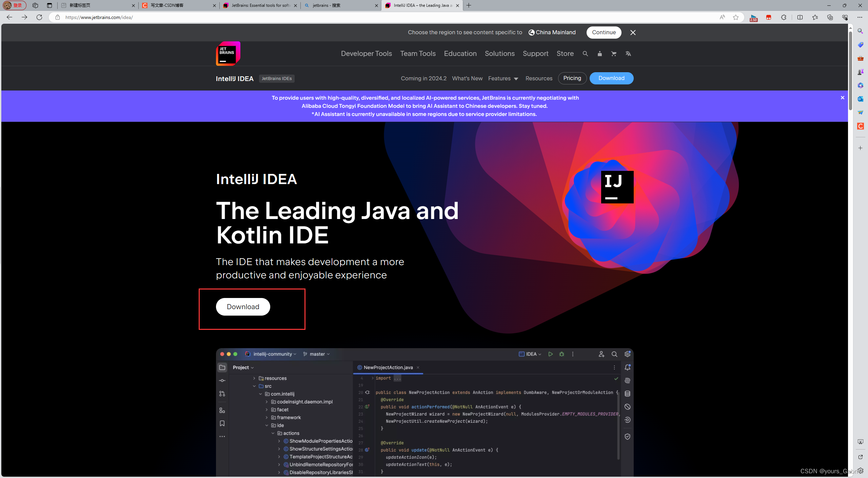Image resolution: width=868 pixels, height=478 pixels.
Task: Click the Pricing button
Action: [572, 78]
